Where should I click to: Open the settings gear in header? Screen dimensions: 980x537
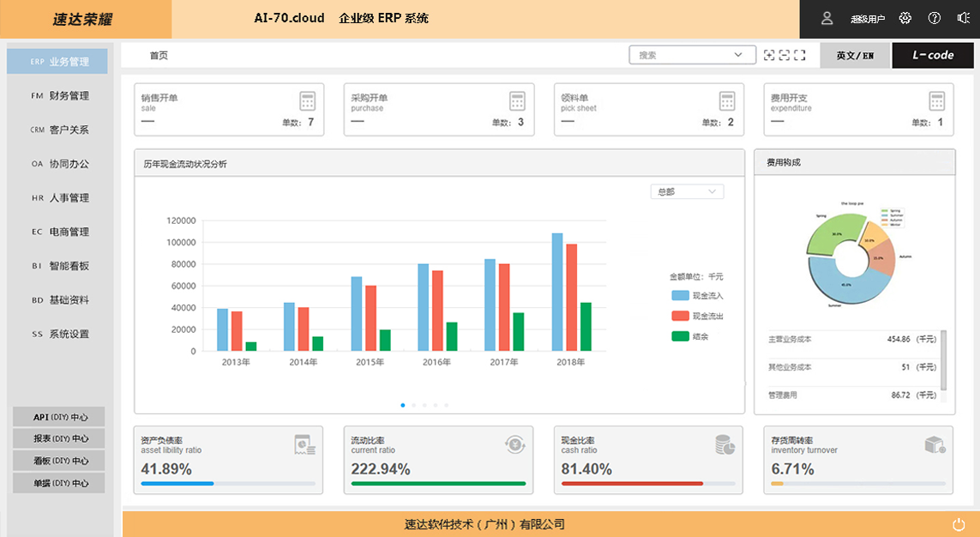pos(905,18)
